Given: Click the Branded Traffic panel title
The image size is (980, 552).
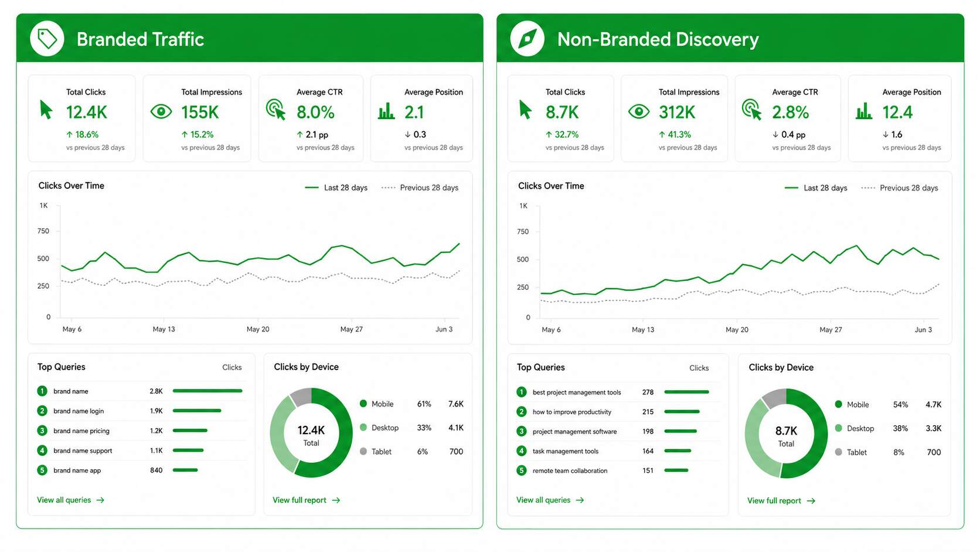Looking at the screenshot, I should [x=140, y=39].
